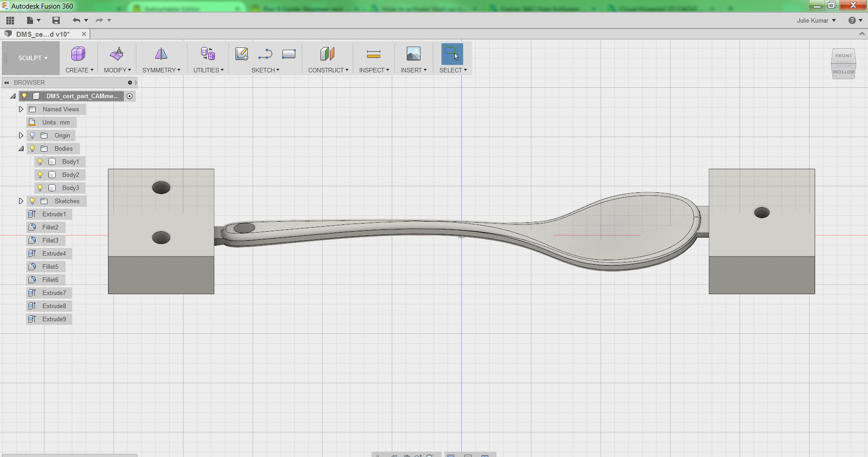Click the Fillet2 feature icon
Viewport: 868px width, 457px height.
point(32,227)
